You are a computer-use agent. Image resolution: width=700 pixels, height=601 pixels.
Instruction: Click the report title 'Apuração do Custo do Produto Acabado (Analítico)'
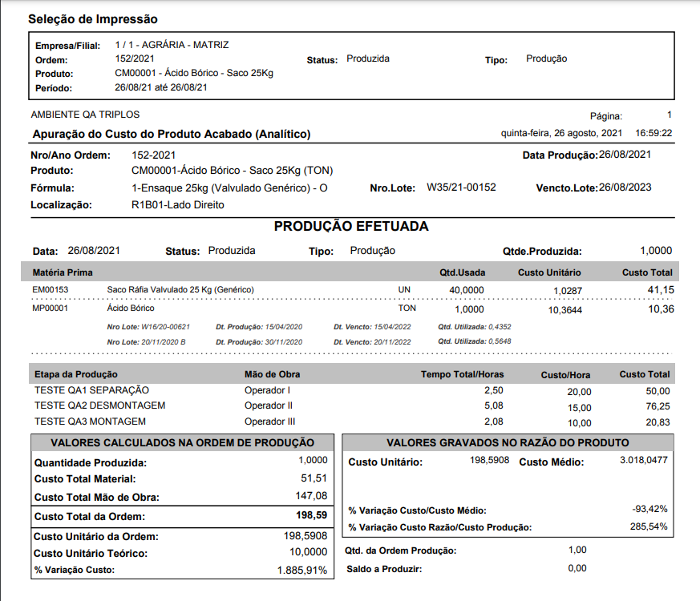coord(172,134)
